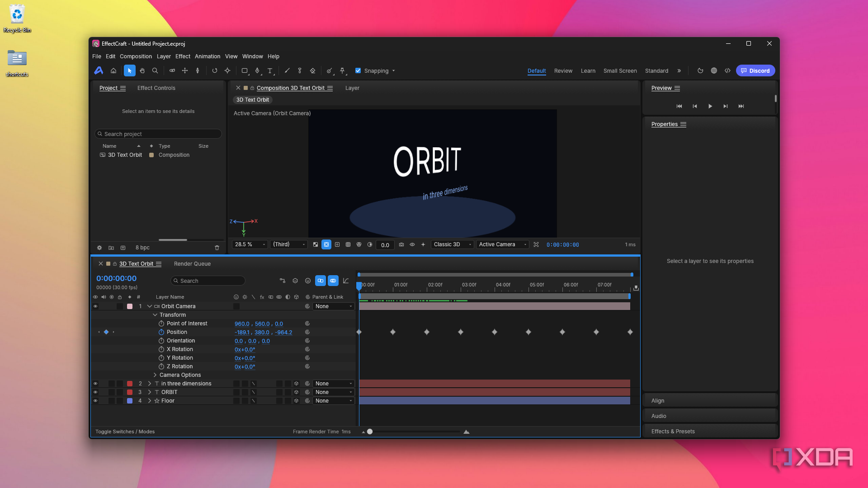Toggle 3D layer switch for Floor

[x=297, y=401]
